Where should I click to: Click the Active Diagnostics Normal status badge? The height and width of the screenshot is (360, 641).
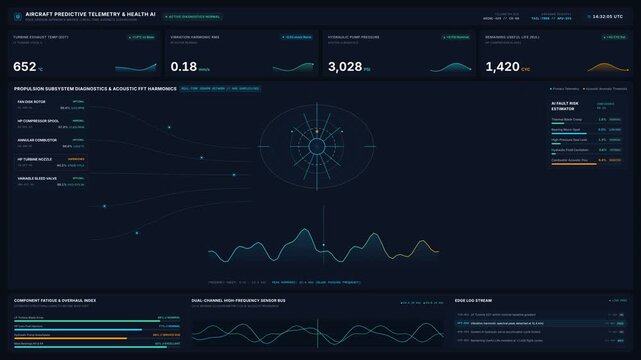[x=193, y=17]
